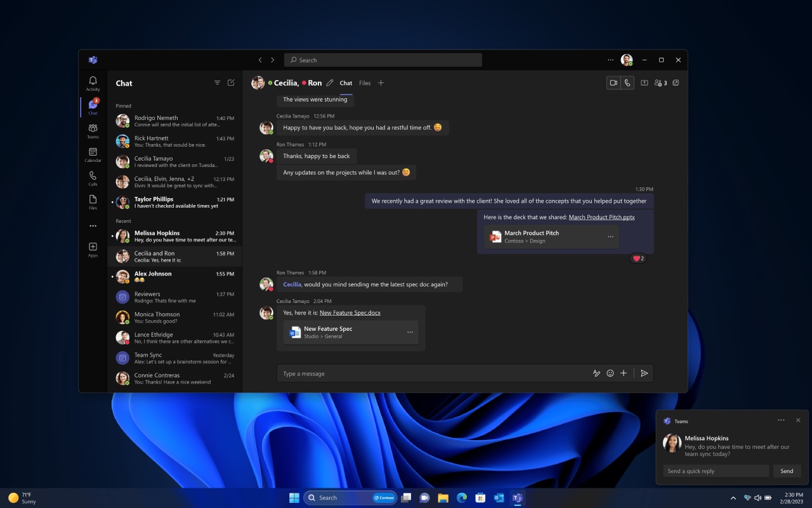Go to Calls in the sidebar

(93, 178)
